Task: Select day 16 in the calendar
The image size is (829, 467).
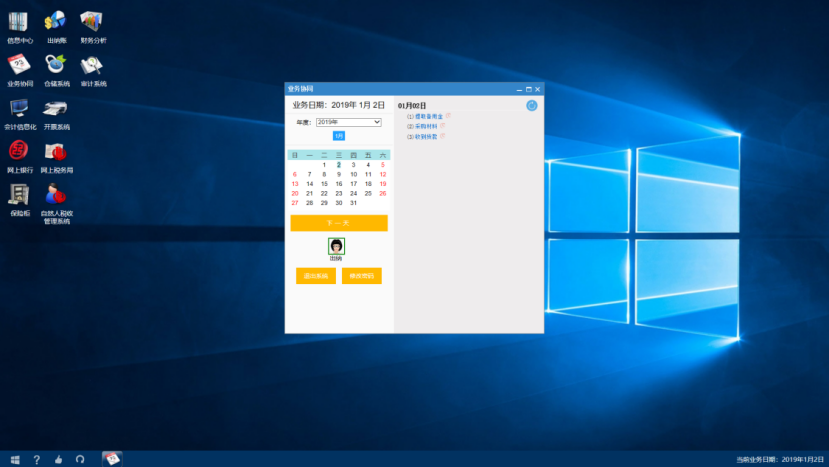Action: click(339, 184)
